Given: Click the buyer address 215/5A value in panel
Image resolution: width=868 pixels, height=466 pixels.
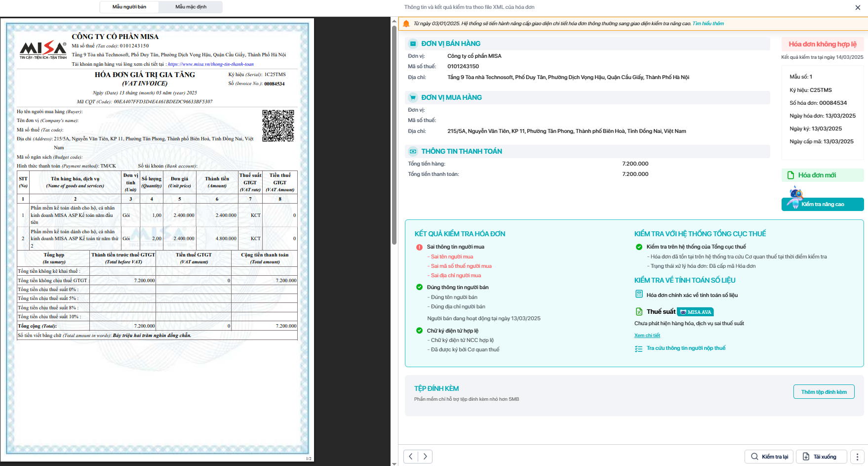Looking at the screenshot, I should [567, 131].
